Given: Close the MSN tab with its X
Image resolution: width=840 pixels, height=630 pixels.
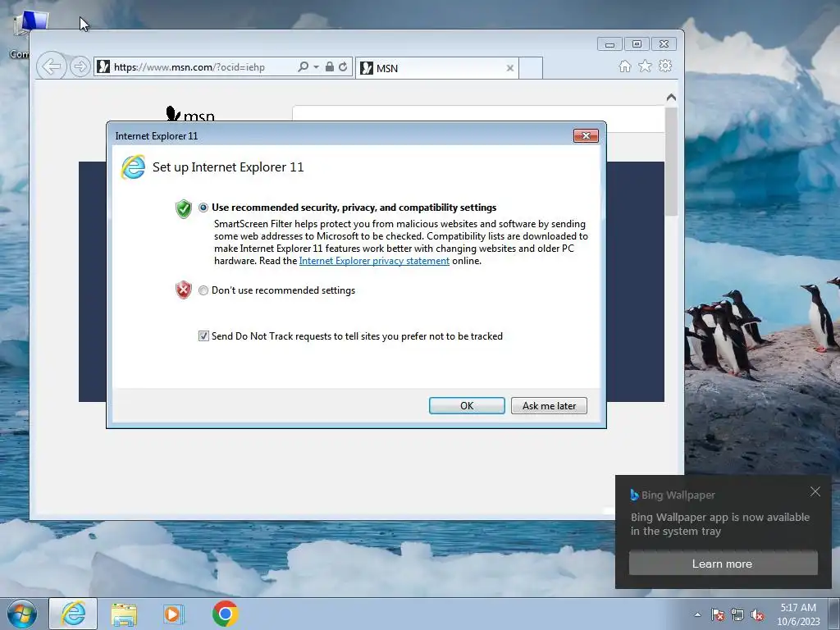Looking at the screenshot, I should tap(510, 68).
